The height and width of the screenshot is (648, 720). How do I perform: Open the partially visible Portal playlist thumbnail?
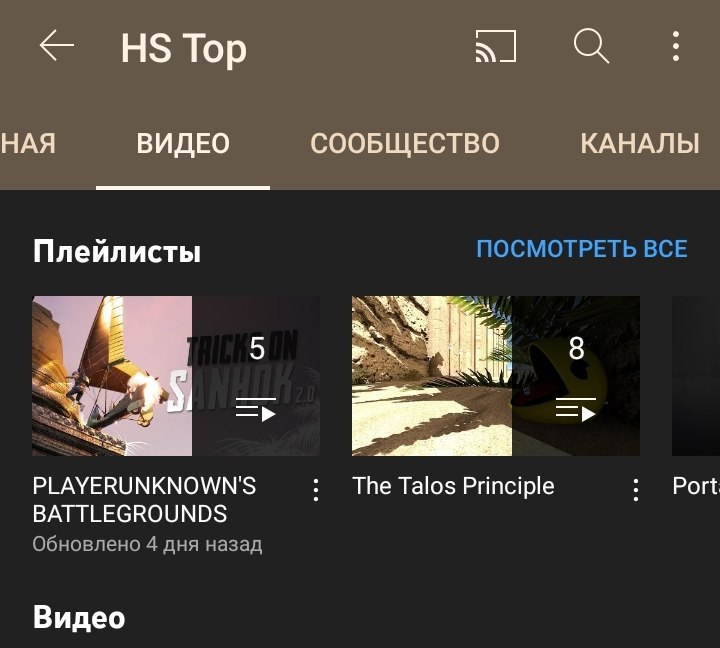coord(696,376)
